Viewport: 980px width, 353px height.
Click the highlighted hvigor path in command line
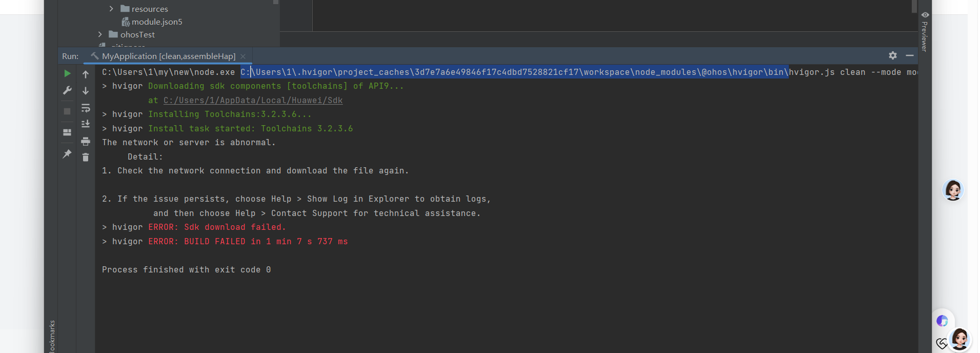click(514, 72)
